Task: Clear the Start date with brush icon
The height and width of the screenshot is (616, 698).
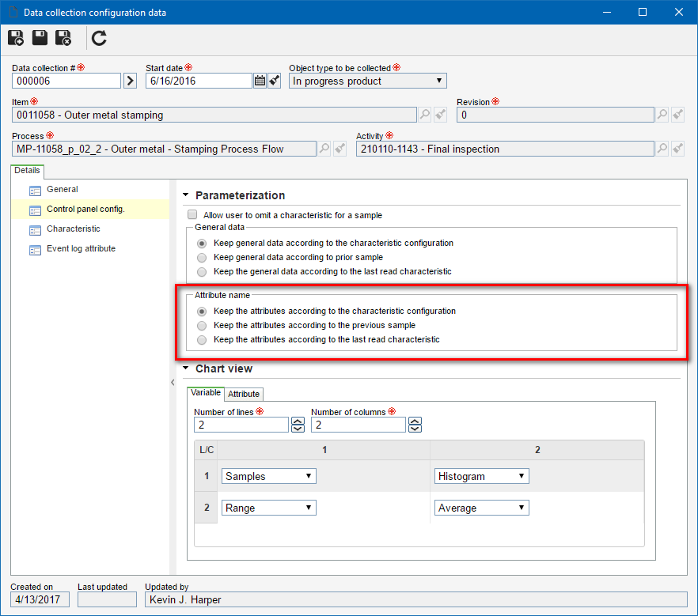Action: 274,81
